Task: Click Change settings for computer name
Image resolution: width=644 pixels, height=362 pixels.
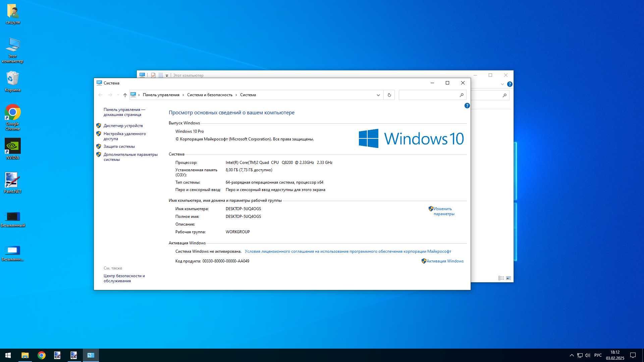Action: (444, 211)
